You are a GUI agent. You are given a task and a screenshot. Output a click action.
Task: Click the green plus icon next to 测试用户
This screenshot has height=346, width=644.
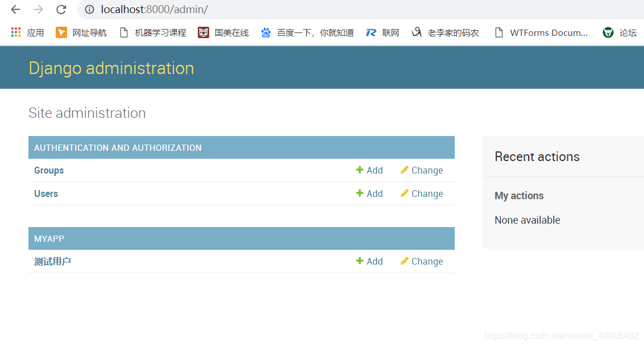click(x=359, y=261)
